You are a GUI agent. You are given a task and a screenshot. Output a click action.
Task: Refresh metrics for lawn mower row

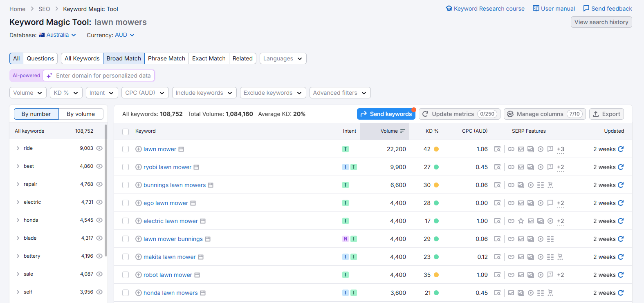point(621,149)
